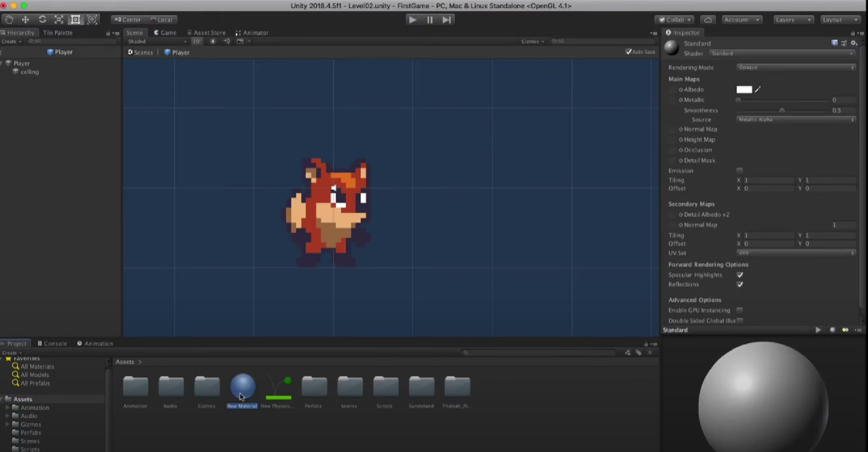This screenshot has height=452, width=868.
Task: Open the cloud services icon
Action: (x=708, y=20)
